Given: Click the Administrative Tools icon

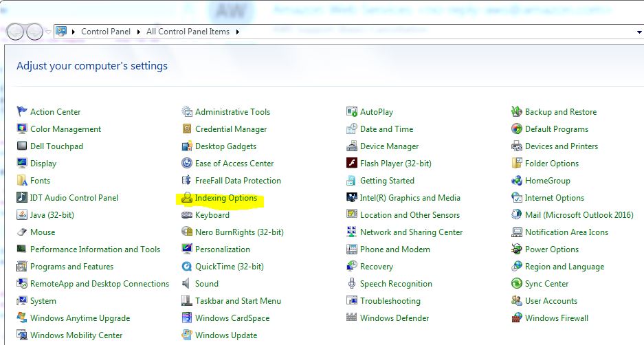Looking at the screenshot, I should (x=187, y=111).
